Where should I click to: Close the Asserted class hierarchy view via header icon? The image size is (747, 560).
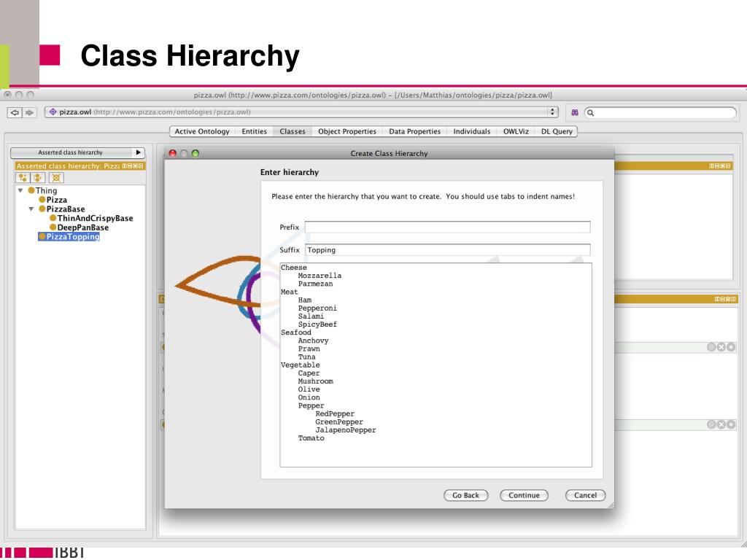click(141, 166)
